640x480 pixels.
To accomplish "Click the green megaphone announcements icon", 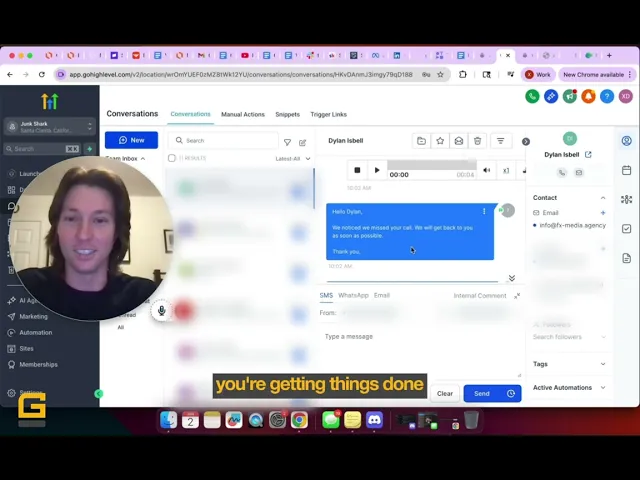I will click(x=569, y=97).
